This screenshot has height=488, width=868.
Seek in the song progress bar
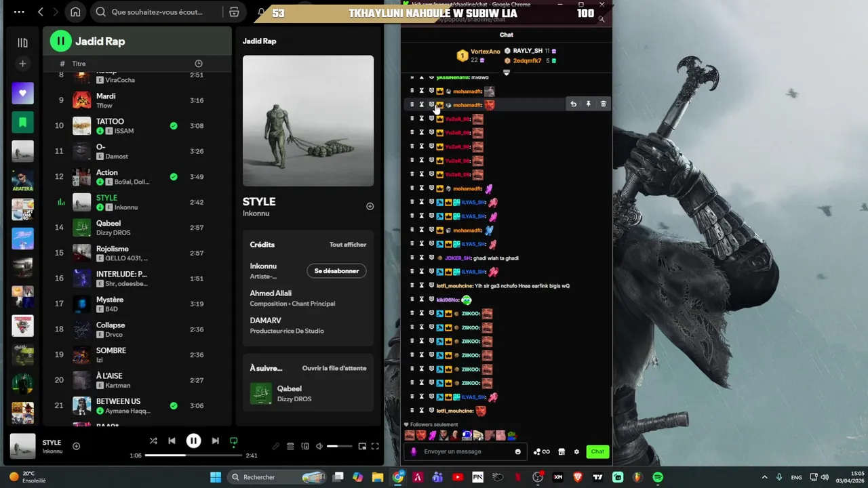tap(193, 455)
